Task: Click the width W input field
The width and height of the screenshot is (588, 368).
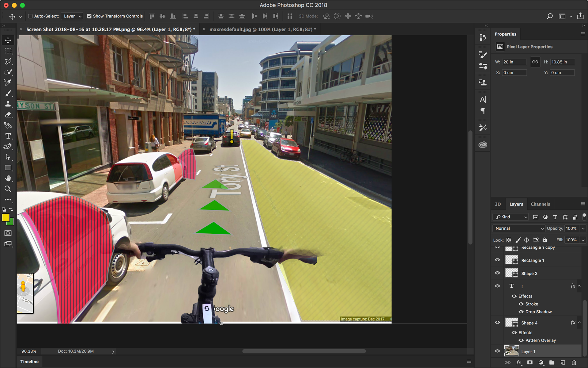Action: tap(514, 62)
